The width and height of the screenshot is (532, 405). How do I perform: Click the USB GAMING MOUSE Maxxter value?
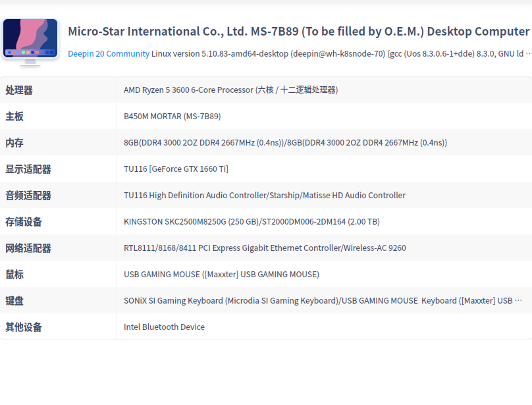(x=221, y=275)
